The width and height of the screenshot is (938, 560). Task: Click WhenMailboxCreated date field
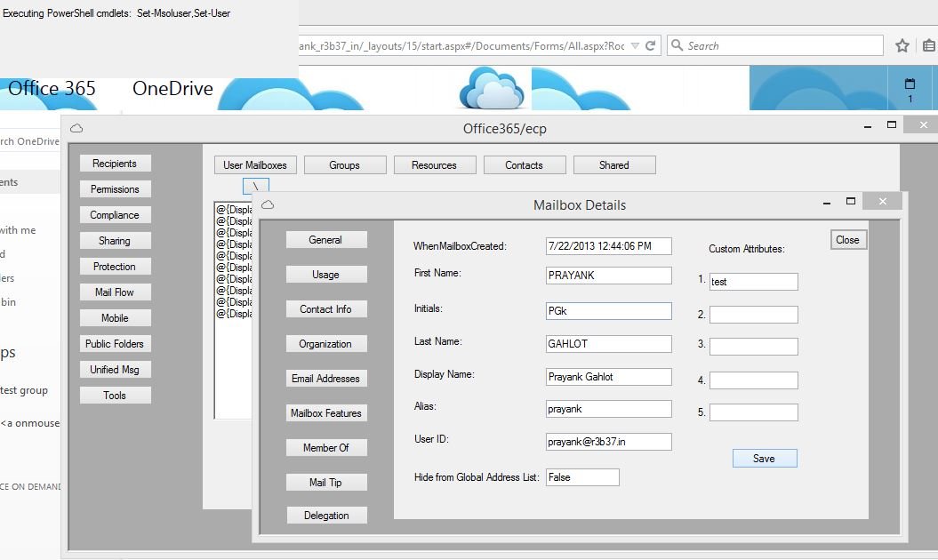609,246
